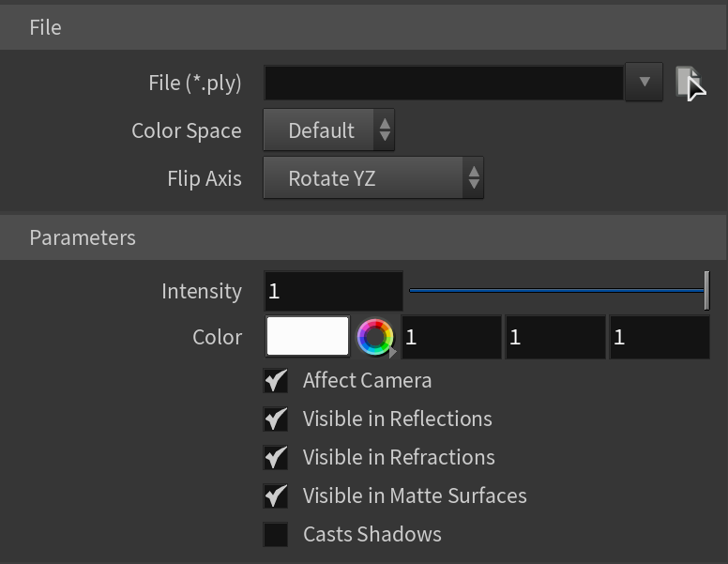Disable the Visible in Matte Surfaces checkbox

pyautogui.click(x=276, y=496)
